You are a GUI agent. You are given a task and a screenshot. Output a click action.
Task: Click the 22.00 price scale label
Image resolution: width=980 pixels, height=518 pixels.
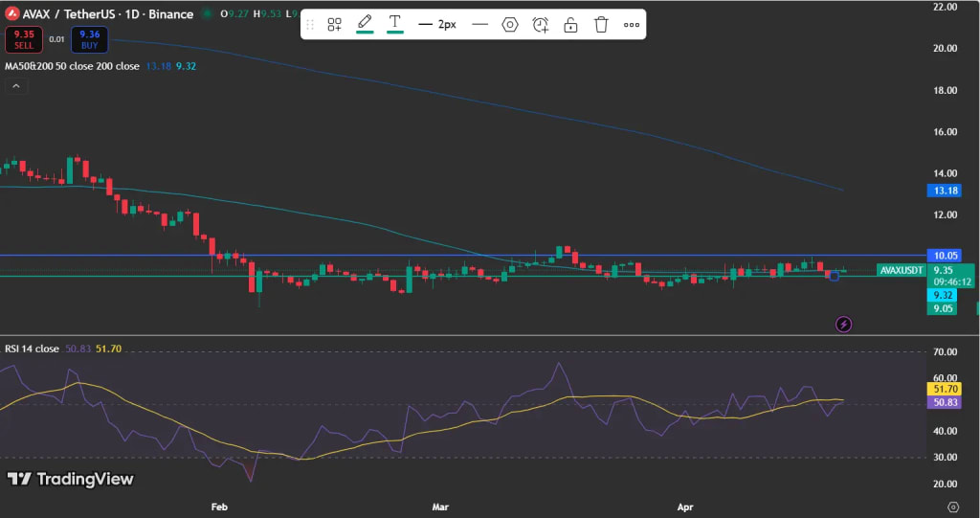945,7
